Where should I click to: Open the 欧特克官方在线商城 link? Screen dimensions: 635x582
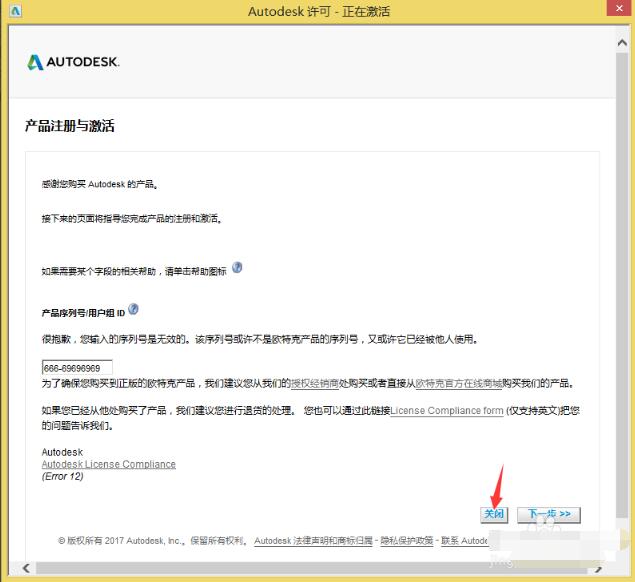(x=458, y=383)
